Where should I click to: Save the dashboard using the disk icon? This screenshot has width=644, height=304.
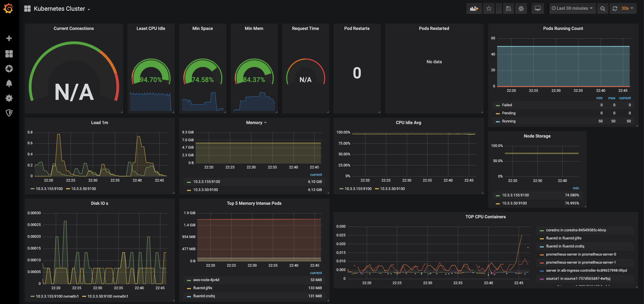(508, 8)
